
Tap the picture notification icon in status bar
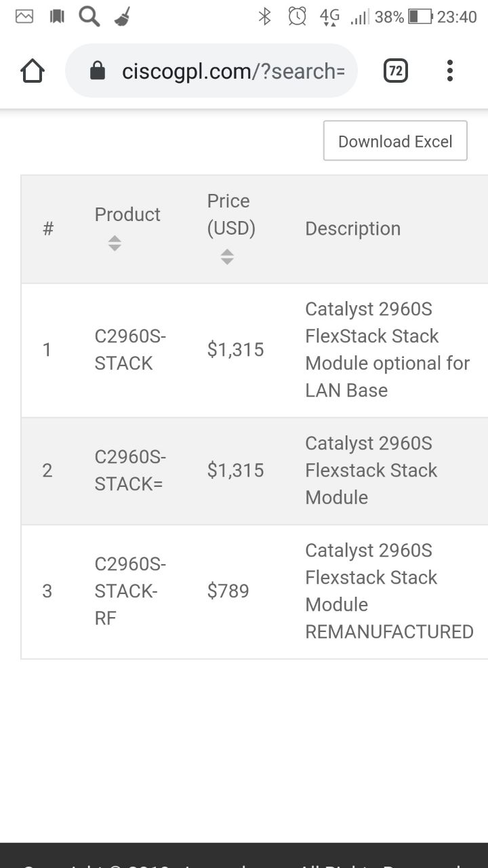24,16
